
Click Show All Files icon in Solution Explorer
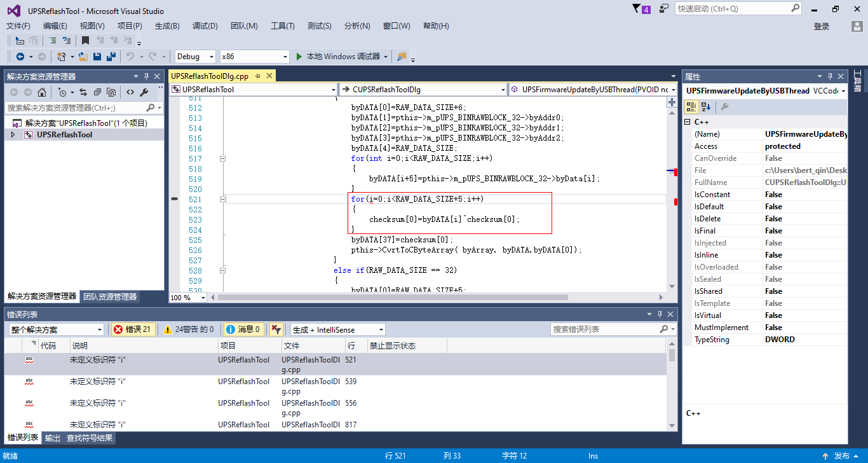pyautogui.click(x=111, y=92)
